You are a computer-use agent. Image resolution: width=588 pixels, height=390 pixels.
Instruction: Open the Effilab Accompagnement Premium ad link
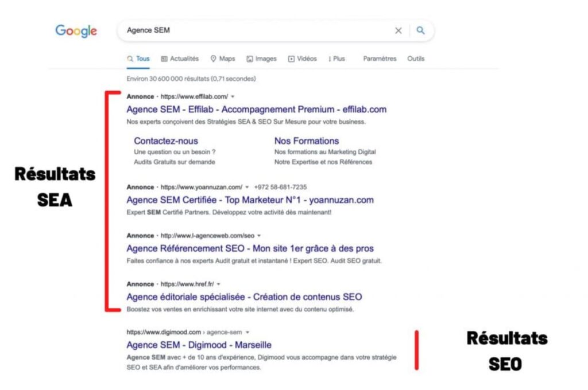pos(257,110)
